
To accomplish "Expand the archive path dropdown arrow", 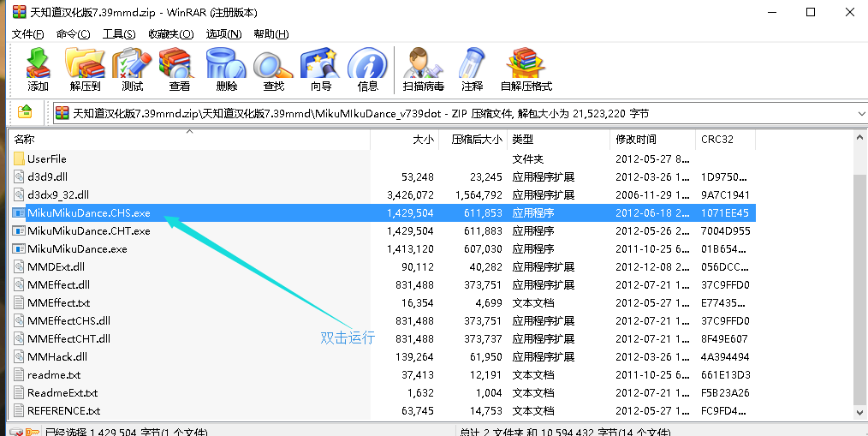I will tap(861, 114).
